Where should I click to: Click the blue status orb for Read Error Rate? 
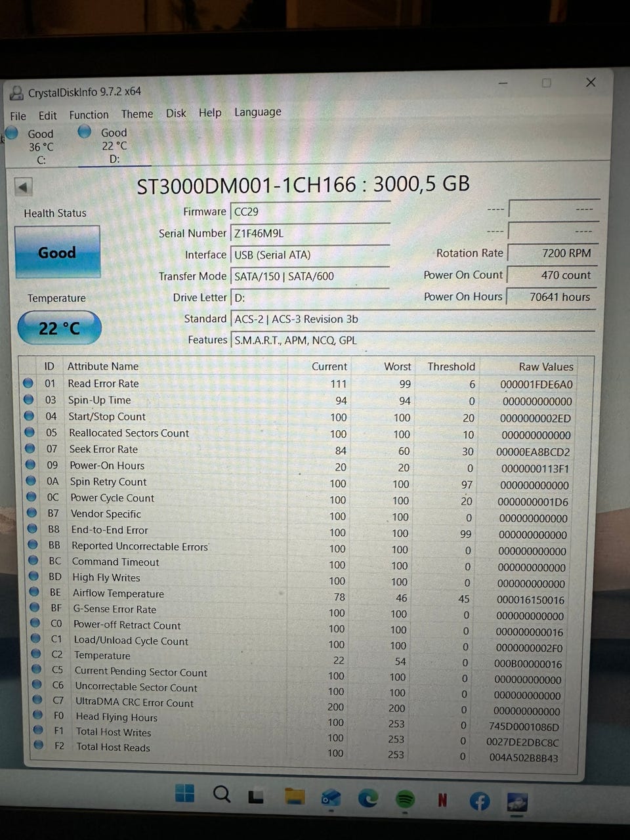[28, 383]
